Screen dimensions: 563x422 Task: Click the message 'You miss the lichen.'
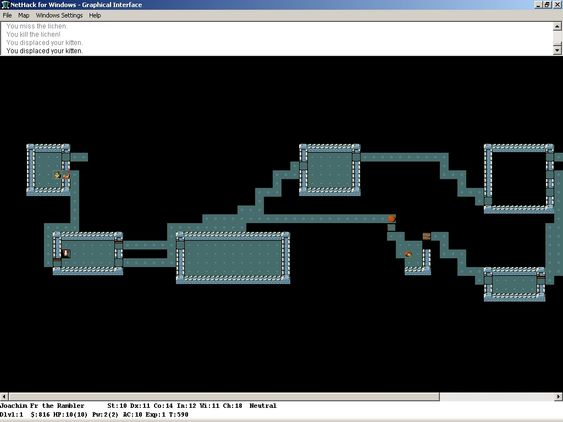tap(37, 26)
